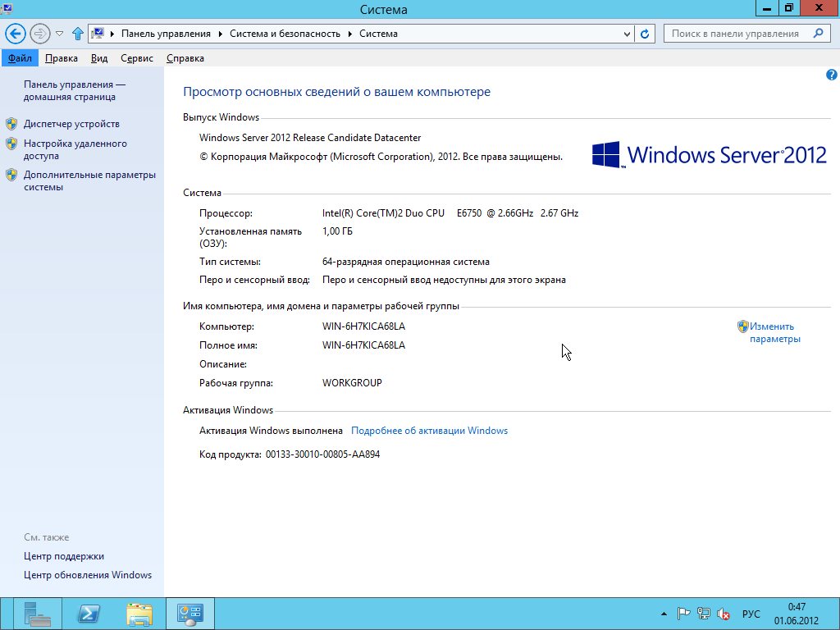The image size is (840, 630).
Task: Click the 1,00 ГБ memory value
Action: (x=337, y=231)
